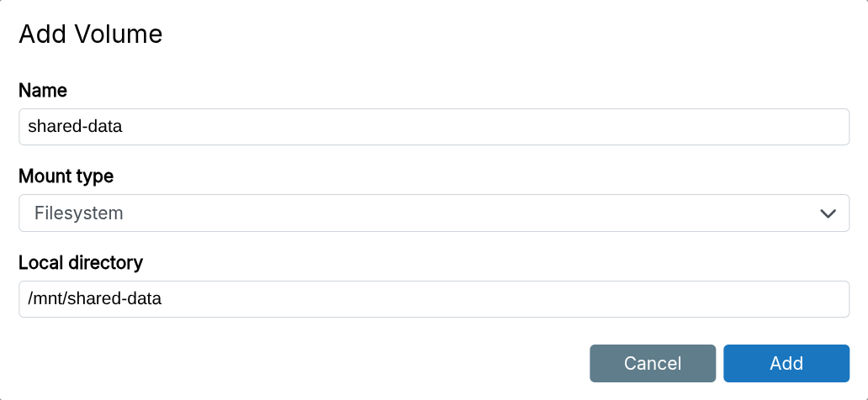Click "mnt" in the Local directory path
868x400 pixels.
(47, 299)
